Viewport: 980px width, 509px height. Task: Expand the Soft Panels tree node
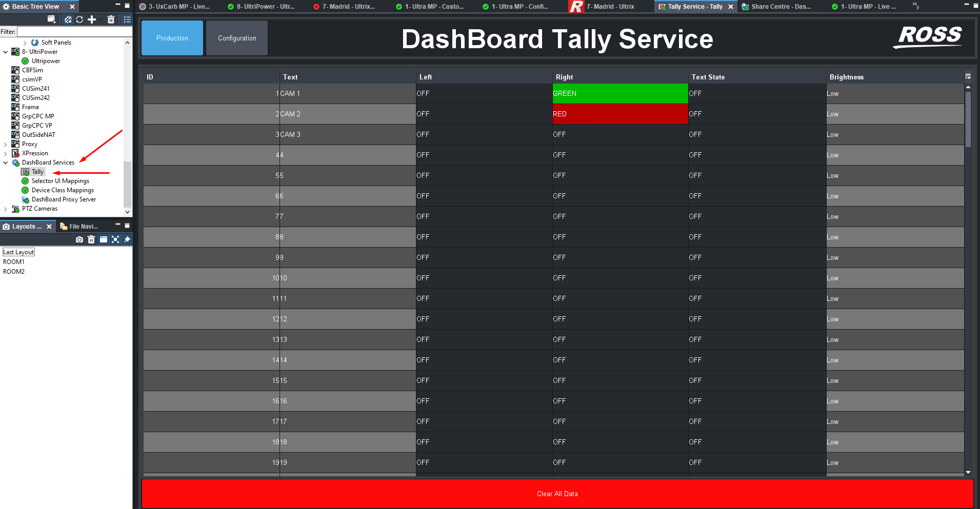tap(25, 43)
